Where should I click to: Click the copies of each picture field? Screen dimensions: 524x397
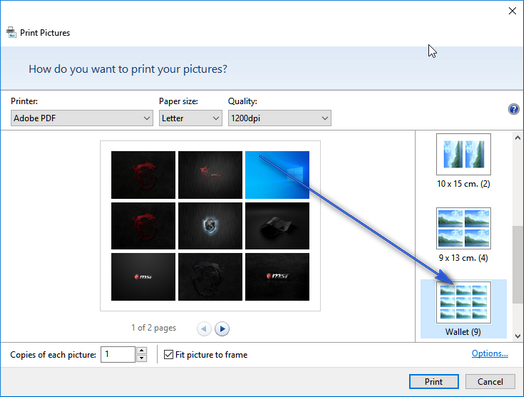[x=118, y=354]
